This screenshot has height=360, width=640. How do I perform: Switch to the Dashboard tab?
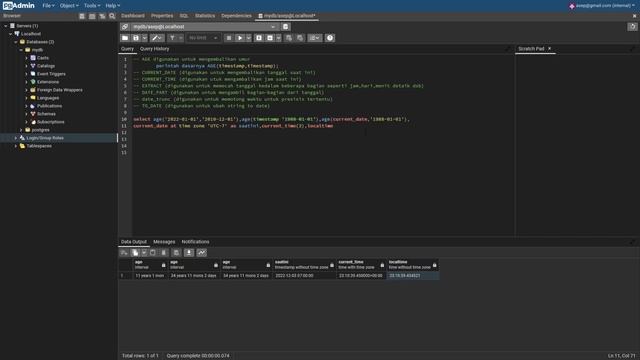[133, 16]
